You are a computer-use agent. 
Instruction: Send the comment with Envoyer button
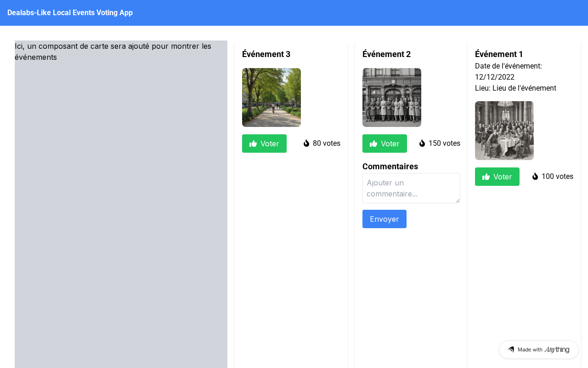coord(384,219)
